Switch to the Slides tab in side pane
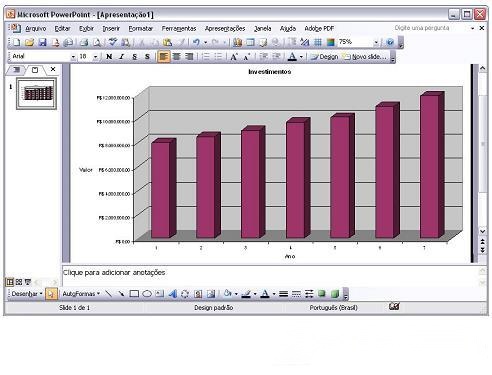 (35, 70)
